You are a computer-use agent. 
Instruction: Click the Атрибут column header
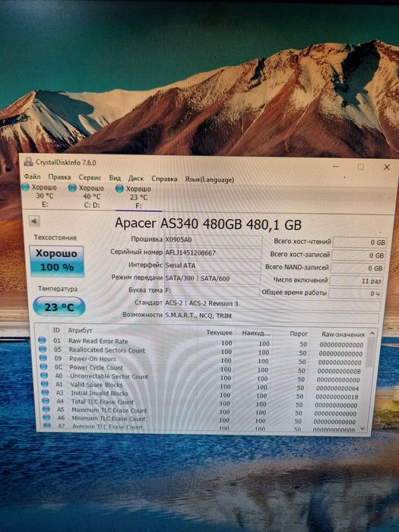(x=80, y=331)
